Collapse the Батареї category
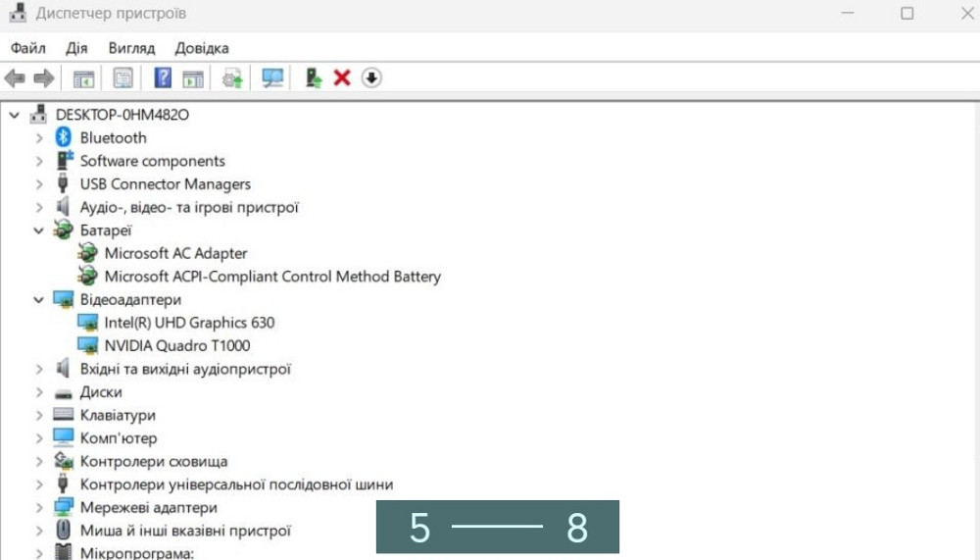Viewport: 980px width, 560px height. pos(39,230)
